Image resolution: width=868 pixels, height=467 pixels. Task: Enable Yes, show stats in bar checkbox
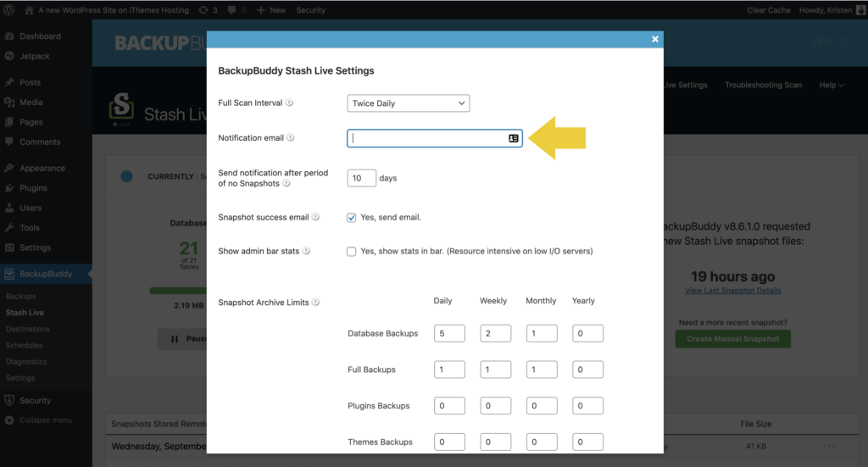pos(352,251)
